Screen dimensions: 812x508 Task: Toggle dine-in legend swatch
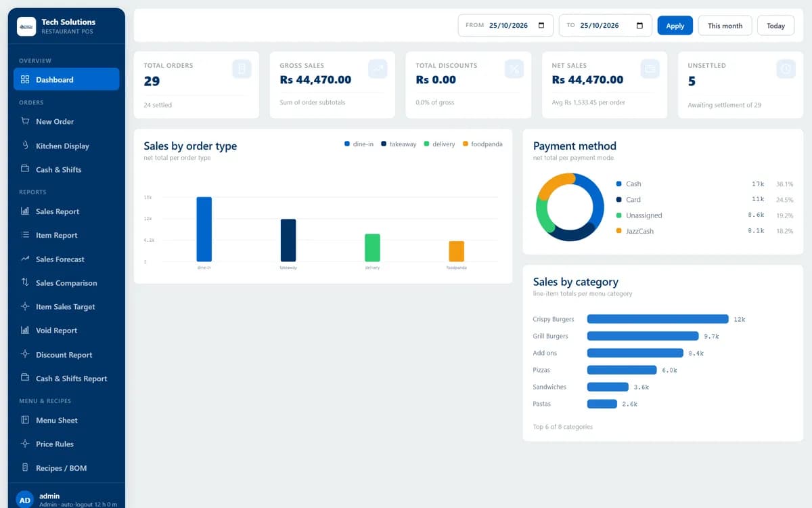(347, 144)
